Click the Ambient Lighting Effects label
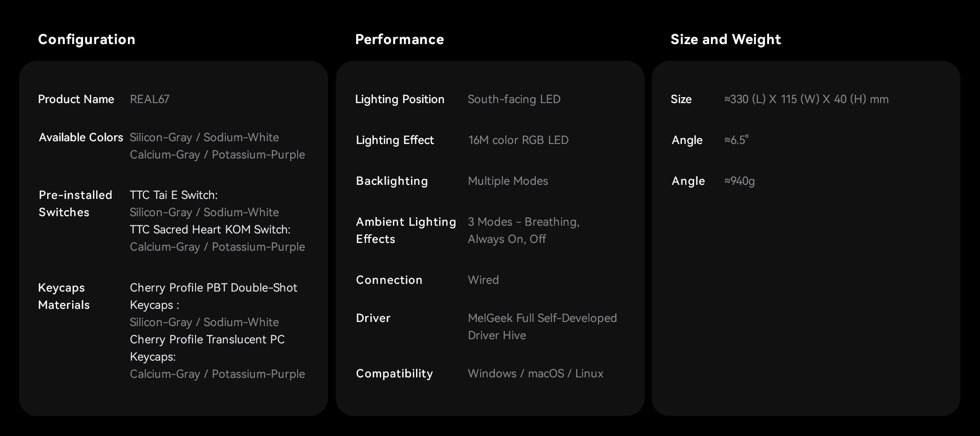980x436 pixels. [x=406, y=230]
